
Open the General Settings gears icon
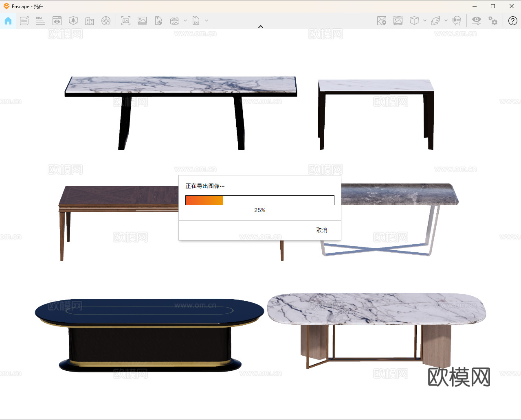coord(493,21)
